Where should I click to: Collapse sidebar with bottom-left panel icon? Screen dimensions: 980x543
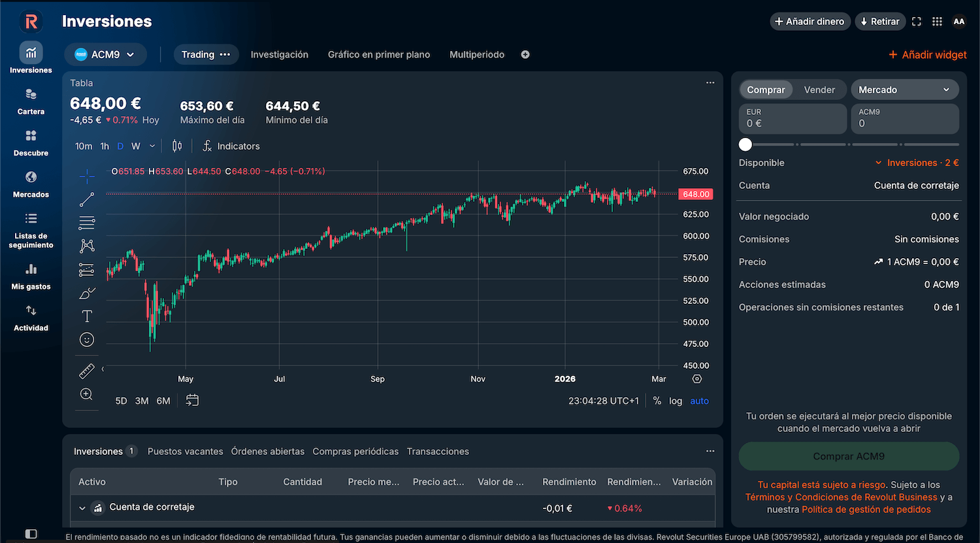[x=31, y=534]
